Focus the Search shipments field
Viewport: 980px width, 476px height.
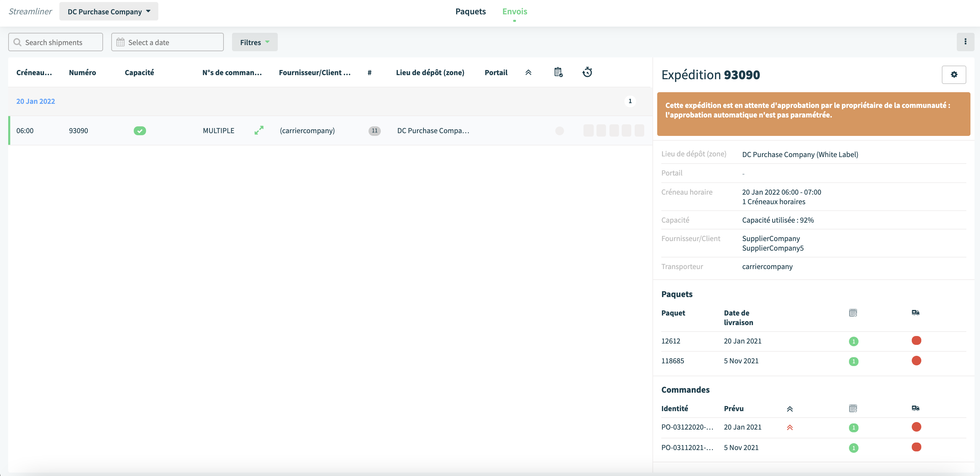coord(56,42)
